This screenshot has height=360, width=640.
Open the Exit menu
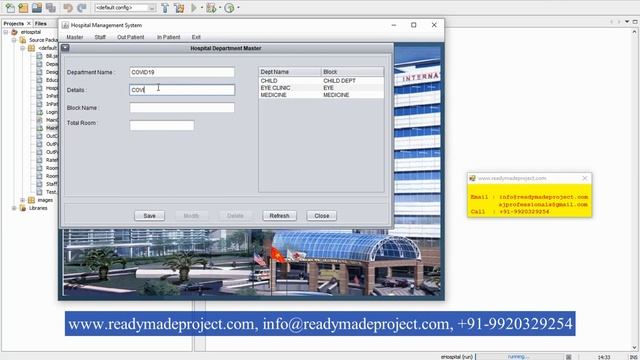point(196,37)
